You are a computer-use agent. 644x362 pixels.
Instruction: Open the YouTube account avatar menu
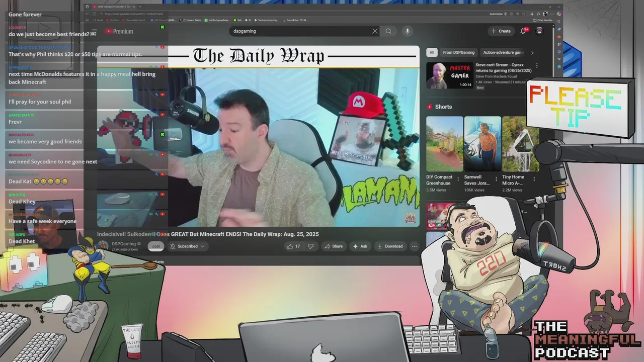(539, 31)
